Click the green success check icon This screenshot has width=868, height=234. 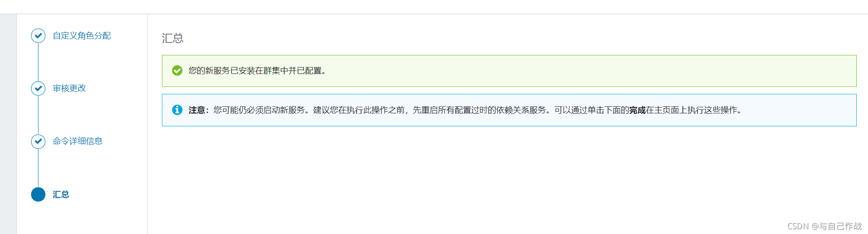coord(177,71)
